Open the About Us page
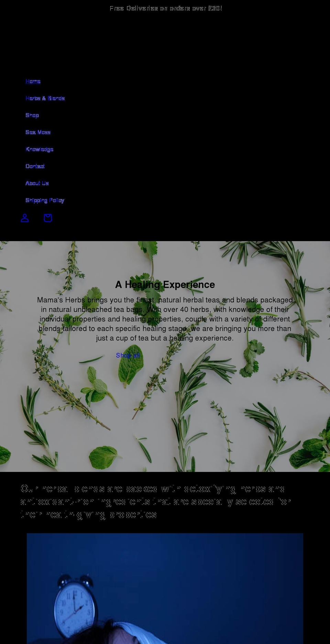Image resolution: width=330 pixels, height=644 pixels. pyautogui.click(x=37, y=183)
